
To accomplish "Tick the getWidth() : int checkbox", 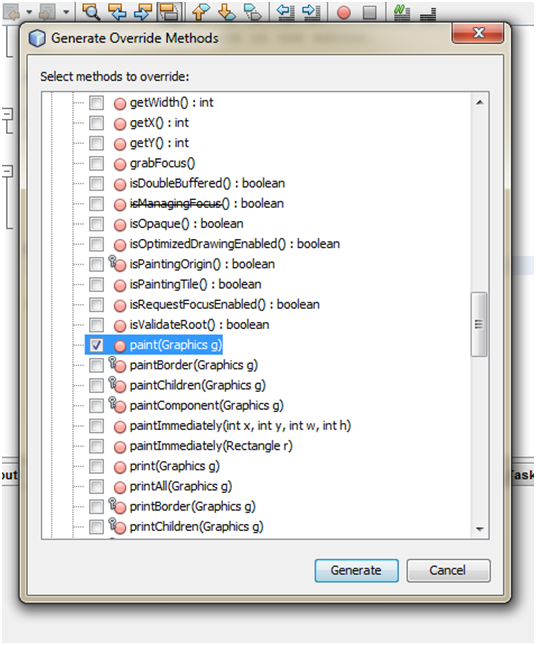I will pos(96,102).
